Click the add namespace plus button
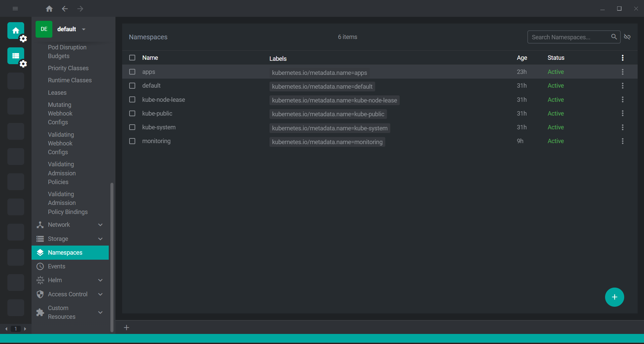Image resolution: width=644 pixels, height=344 pixels. [x=614, y=297]
